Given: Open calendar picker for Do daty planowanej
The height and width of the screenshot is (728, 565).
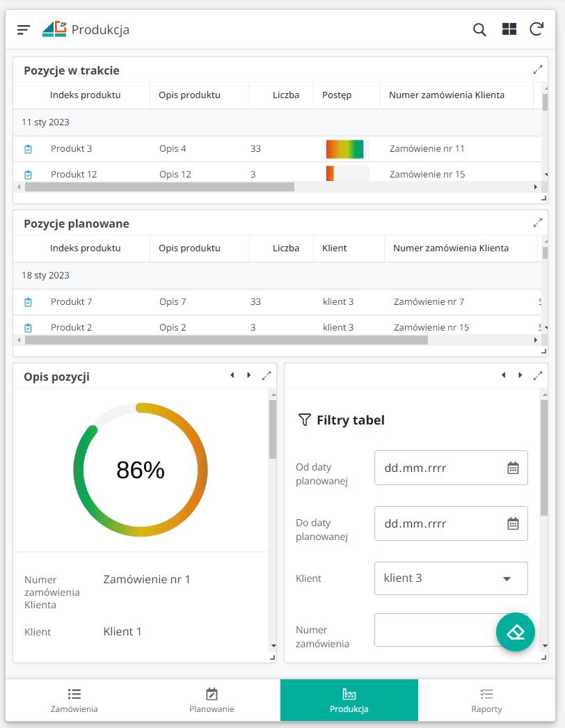Looking at the screenshot, I should [x=512, y=523].
